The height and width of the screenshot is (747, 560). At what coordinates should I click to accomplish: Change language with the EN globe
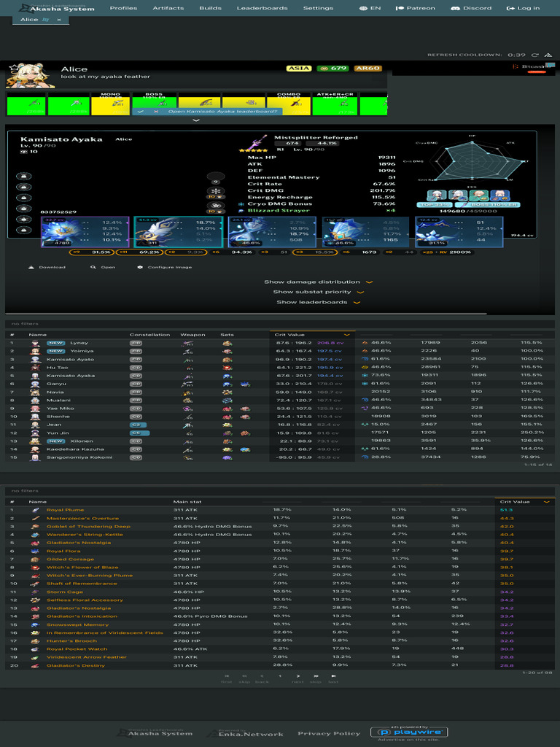click(x=370, y=8)
